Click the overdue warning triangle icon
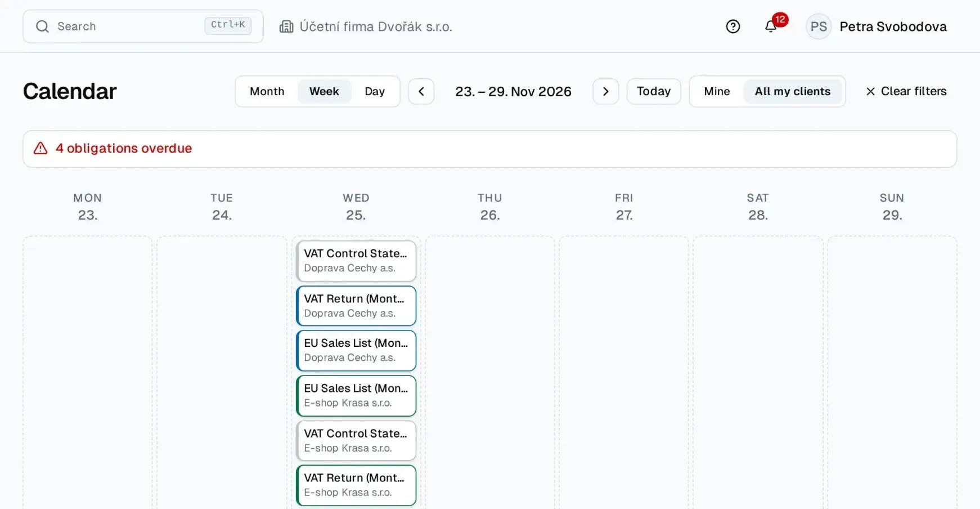This screenshot has height=509, width=980. pos(41,148)
